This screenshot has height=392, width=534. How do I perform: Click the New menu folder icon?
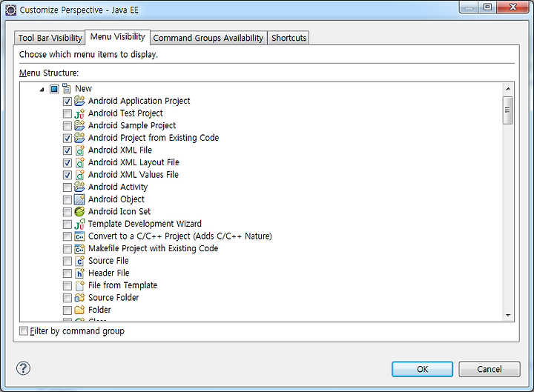coord(67,89)
